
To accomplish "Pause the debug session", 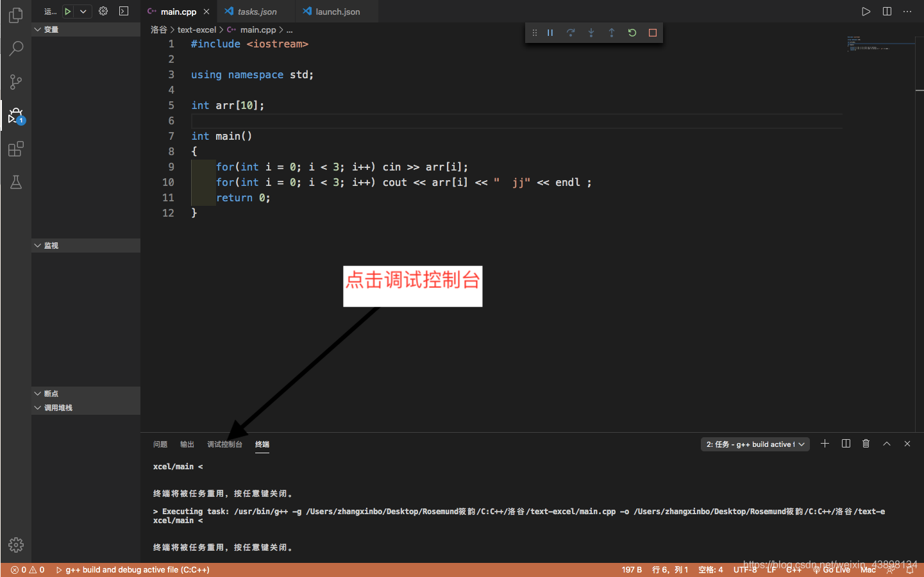I will coord(550,33).
